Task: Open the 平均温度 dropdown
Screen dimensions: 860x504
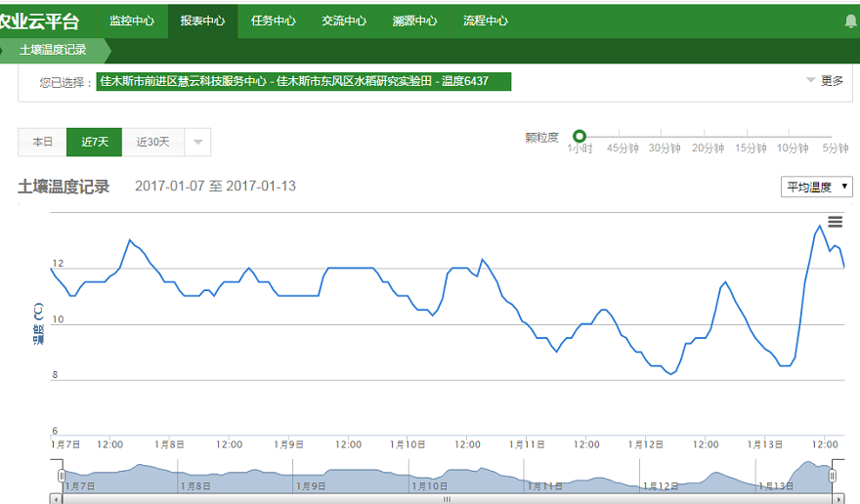Action: (817, 187)
